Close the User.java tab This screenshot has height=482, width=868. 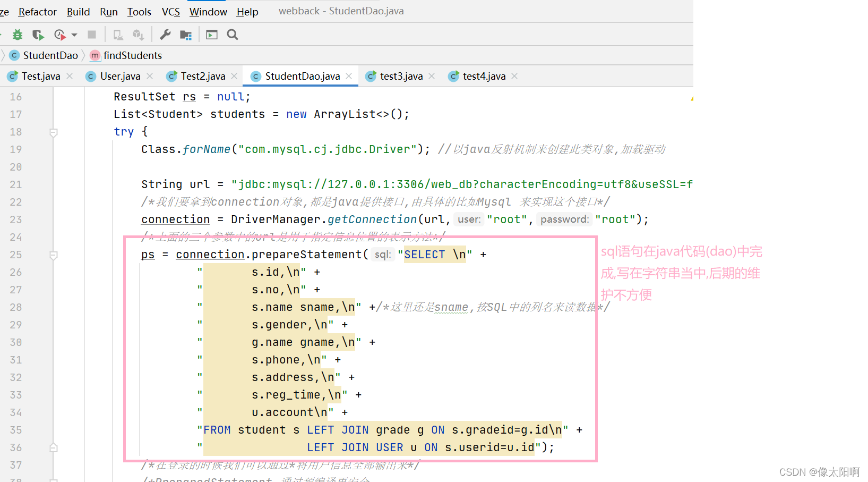coord(150,76)
